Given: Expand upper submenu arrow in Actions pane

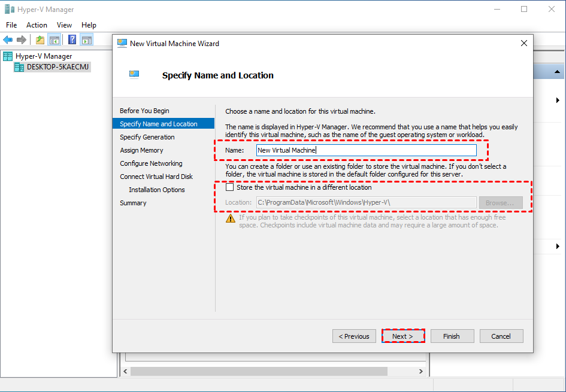Looking at the screenshot, I should [x=558, y=101].
